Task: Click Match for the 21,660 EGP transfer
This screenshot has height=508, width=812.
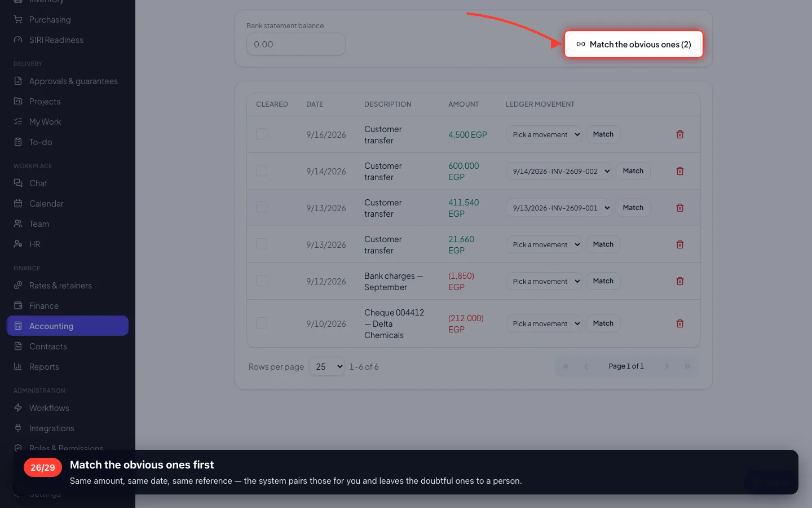Action: coord(603,244)
